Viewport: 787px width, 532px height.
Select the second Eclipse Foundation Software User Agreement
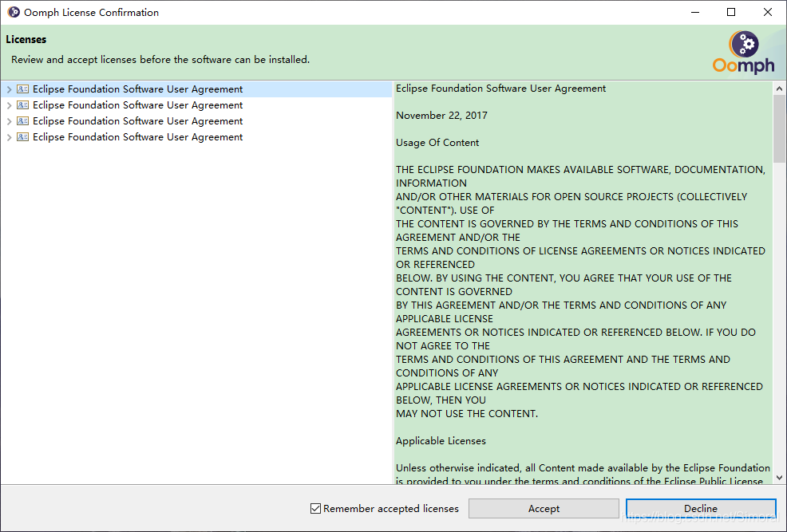coord(137,105)
